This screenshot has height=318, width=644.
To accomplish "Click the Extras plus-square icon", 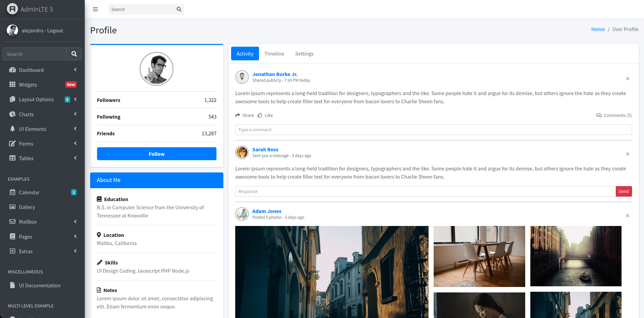I will click(13, 251).
